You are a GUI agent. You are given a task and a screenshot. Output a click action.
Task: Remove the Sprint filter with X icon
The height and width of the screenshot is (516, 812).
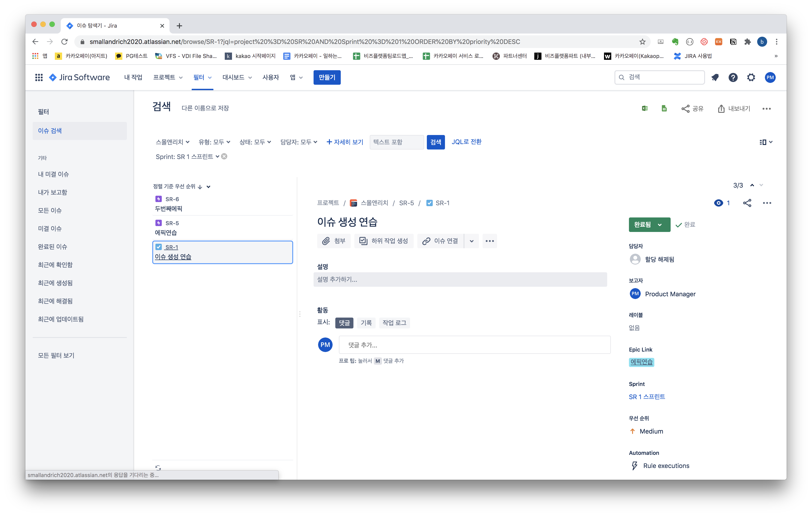click(x=224, y=156)
